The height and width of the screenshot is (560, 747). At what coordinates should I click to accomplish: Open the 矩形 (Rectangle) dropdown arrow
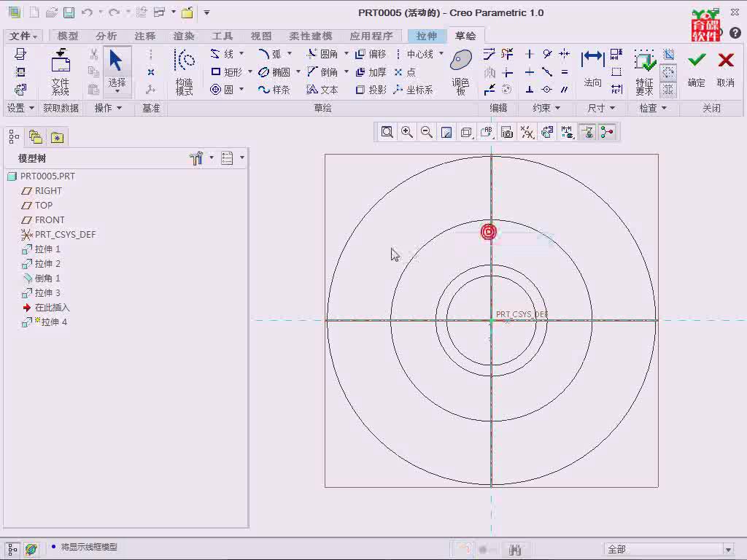tap(249, 71)
